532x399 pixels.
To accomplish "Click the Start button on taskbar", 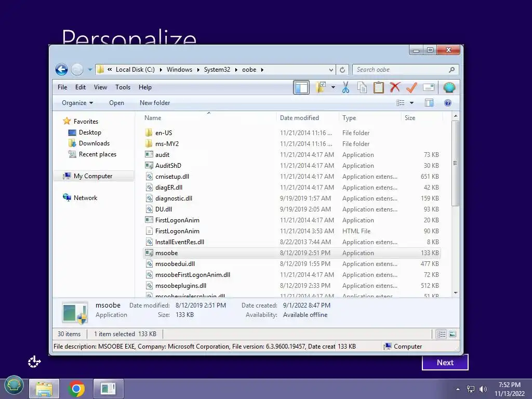I will pyautogui.click(x=14, y=386).
